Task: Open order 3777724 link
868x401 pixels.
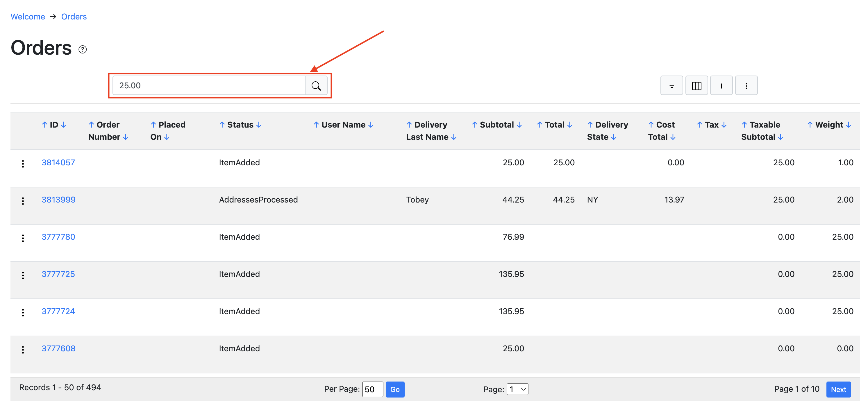Action: point(58,312)
